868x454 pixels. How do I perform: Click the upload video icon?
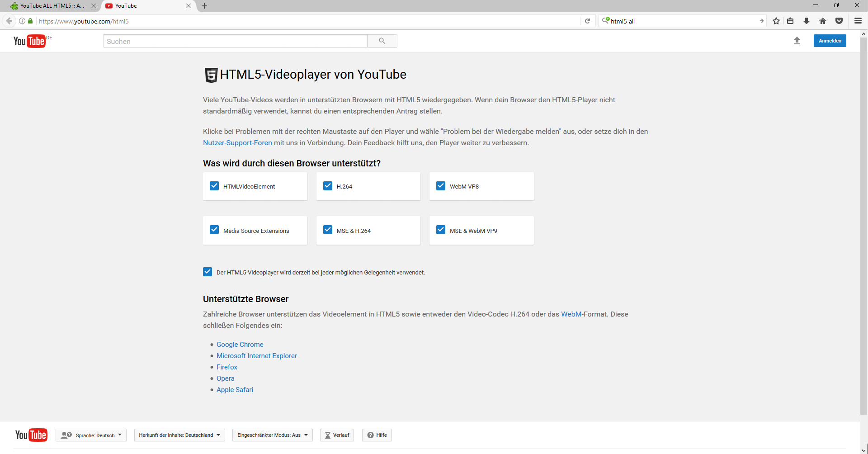click(797, 41)
